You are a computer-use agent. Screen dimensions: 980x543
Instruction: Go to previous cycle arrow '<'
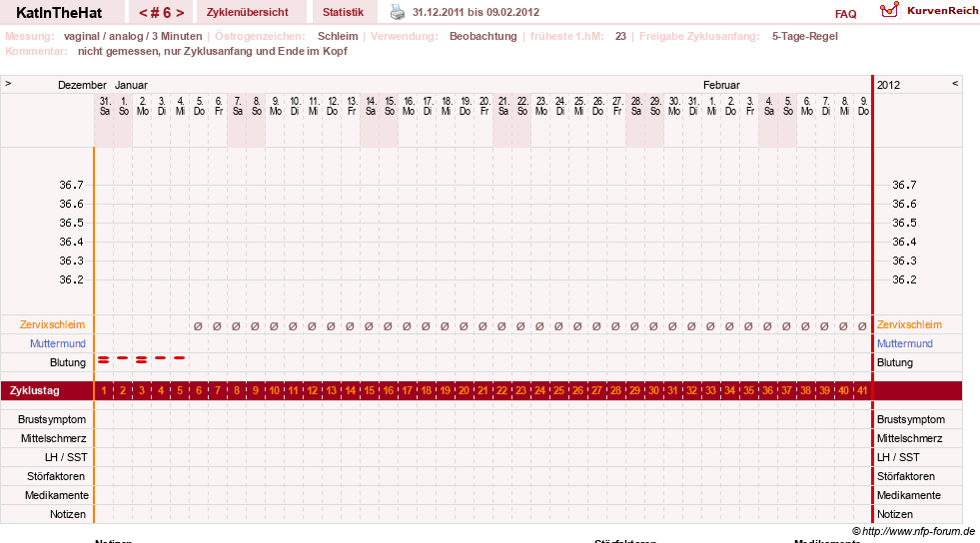(143, 13)
